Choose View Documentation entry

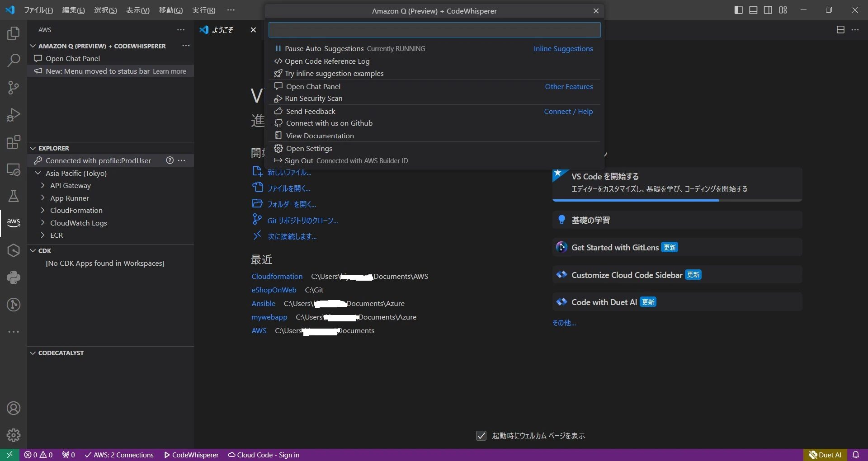tap(434, 136)
